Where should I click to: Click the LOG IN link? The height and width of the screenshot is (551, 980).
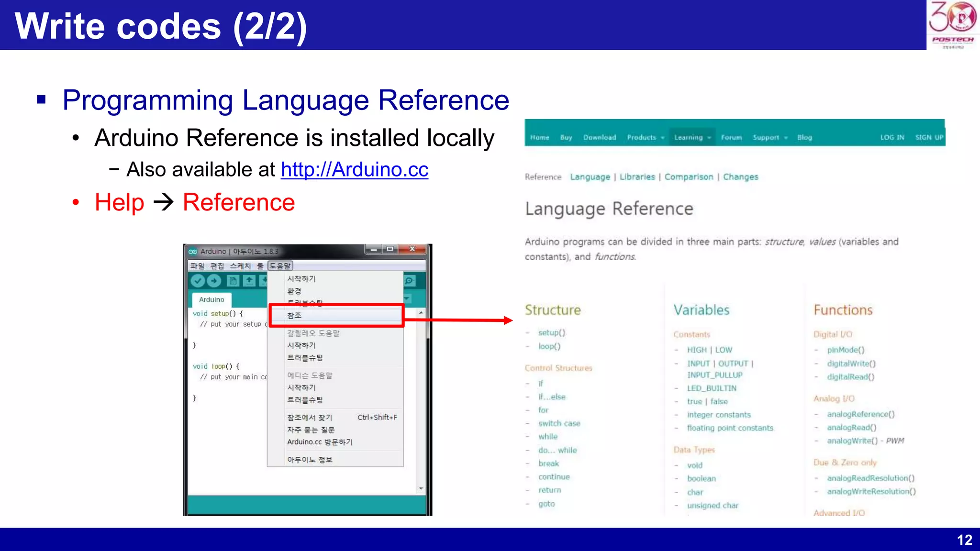tap(892, 137)
